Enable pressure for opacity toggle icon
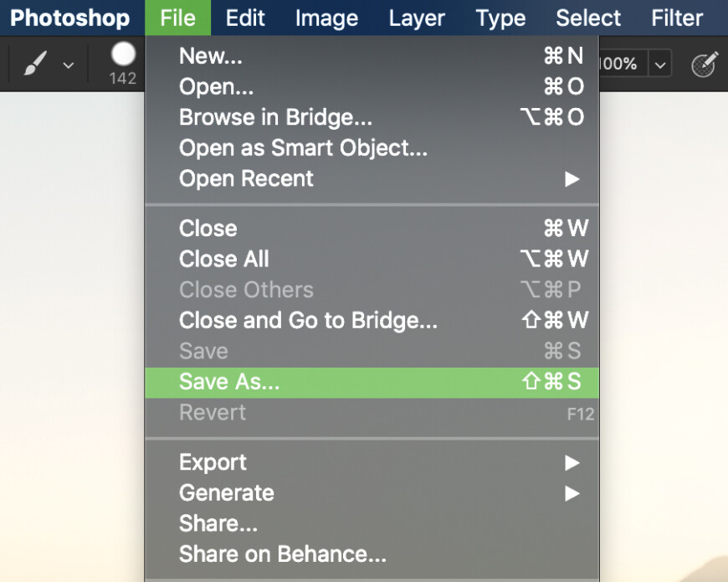 click(x=705, y=63)
